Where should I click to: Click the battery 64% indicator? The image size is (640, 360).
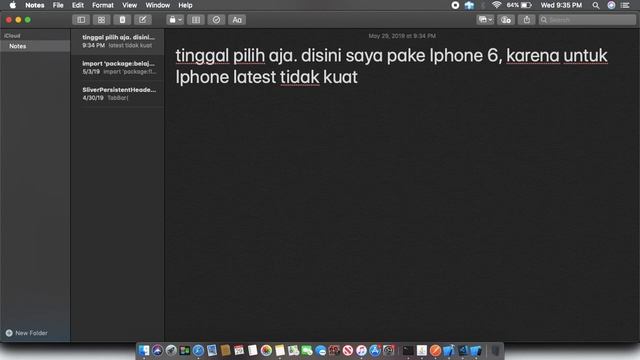[519, 5]
